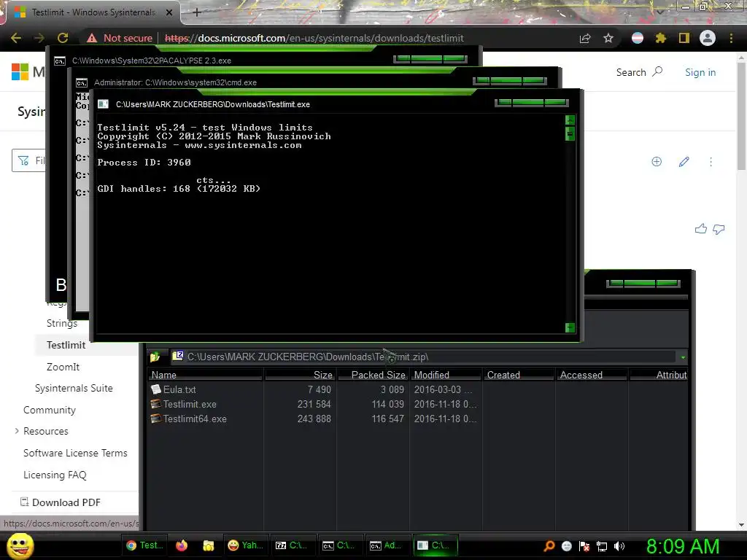Open Software License Terms link

[75, 453]
